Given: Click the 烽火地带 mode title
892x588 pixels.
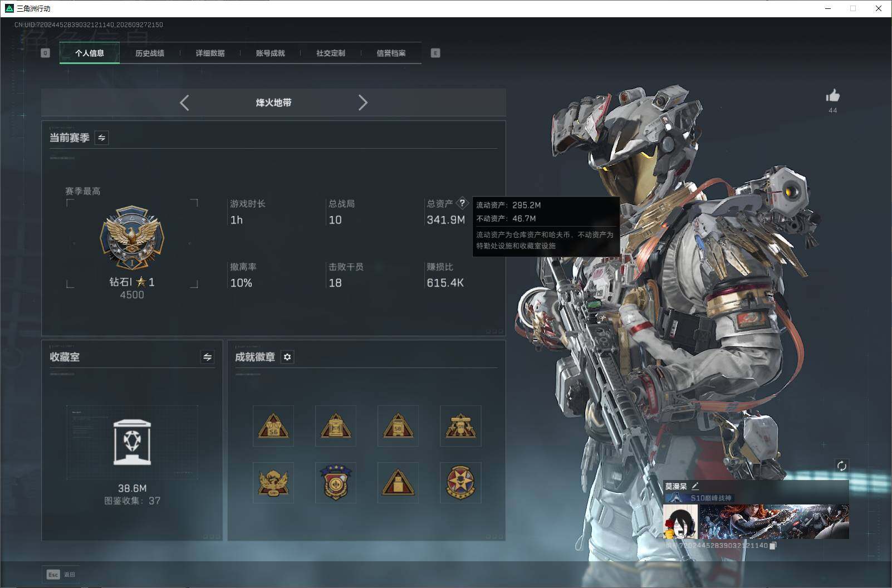Looking at the screenshot, I should [273, 102].
